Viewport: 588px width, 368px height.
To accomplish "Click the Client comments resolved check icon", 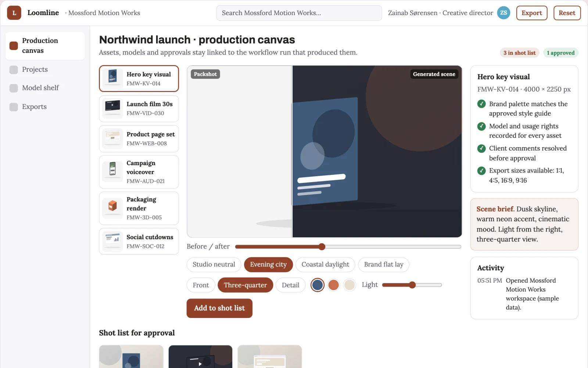I will 481,148.
